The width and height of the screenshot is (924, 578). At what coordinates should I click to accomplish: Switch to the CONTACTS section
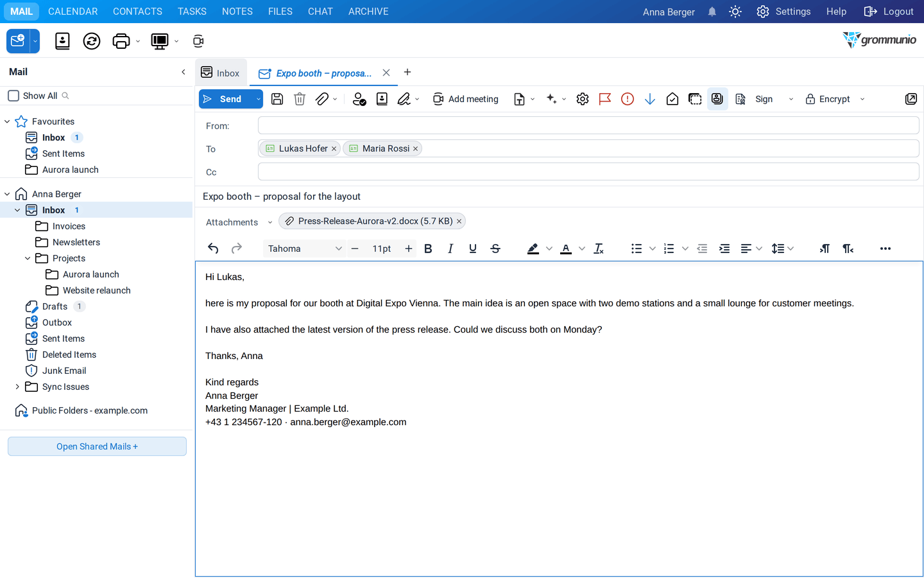pos(137,12)
